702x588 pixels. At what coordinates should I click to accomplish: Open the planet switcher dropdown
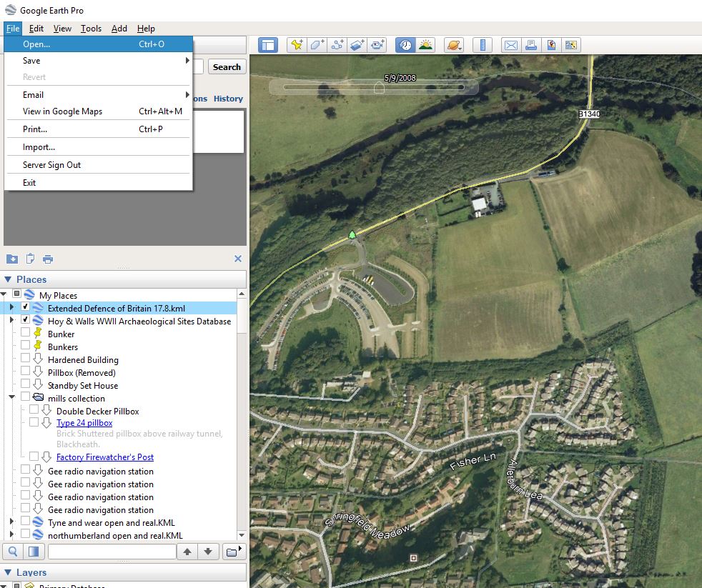pyautogui.click(x=454, y=45)
